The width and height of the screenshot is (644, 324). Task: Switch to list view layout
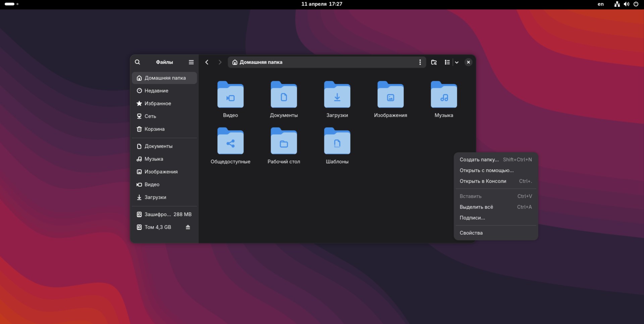447,62
